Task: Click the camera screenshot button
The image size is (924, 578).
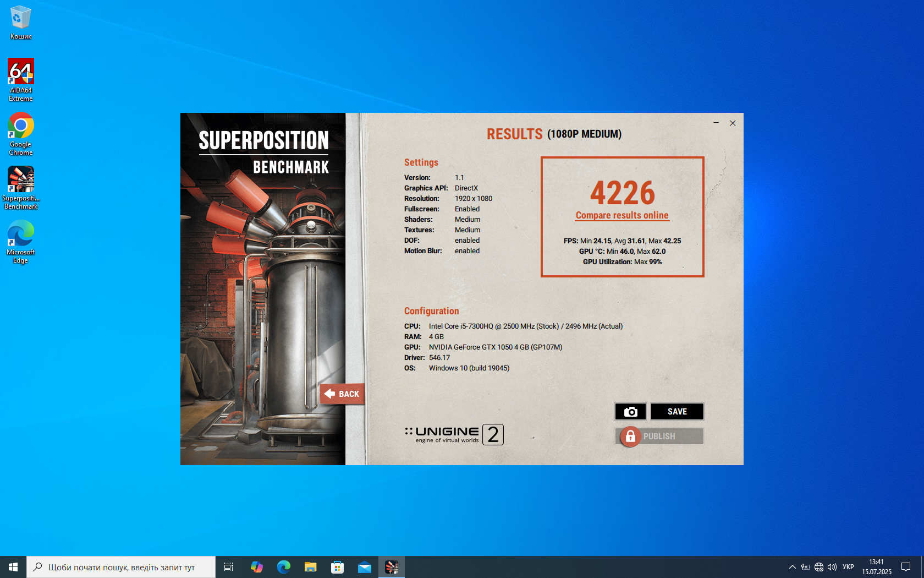Action: (630, 412)
